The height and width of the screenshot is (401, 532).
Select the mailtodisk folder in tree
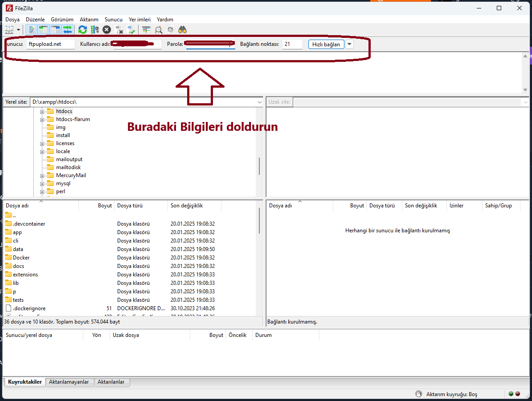click(69, 167)
